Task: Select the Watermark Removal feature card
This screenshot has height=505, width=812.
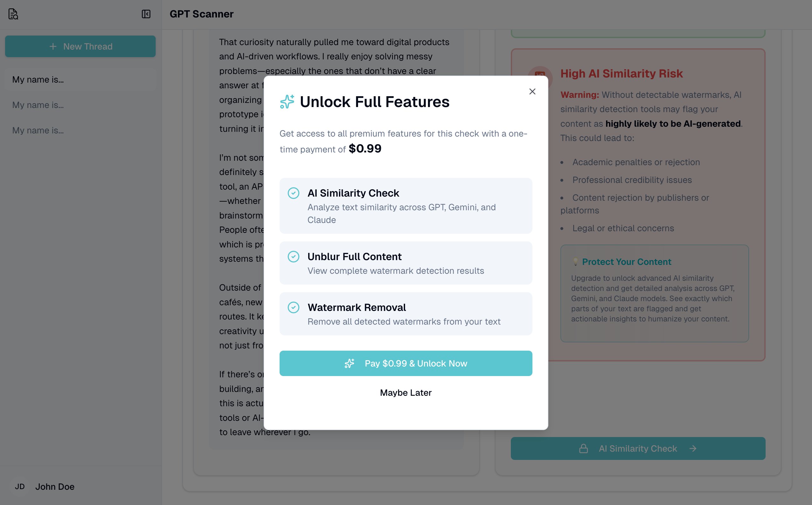Action: (x=405, y=314)
